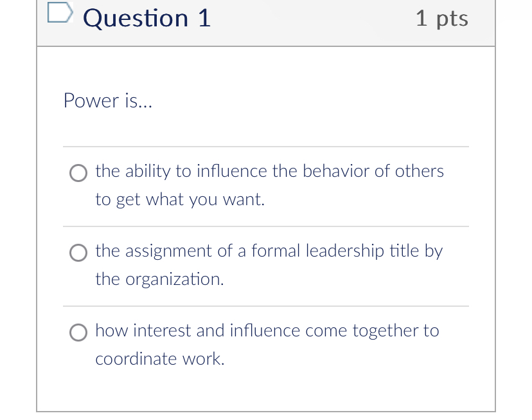Click the Question 1 heading text

coord(146,18)
